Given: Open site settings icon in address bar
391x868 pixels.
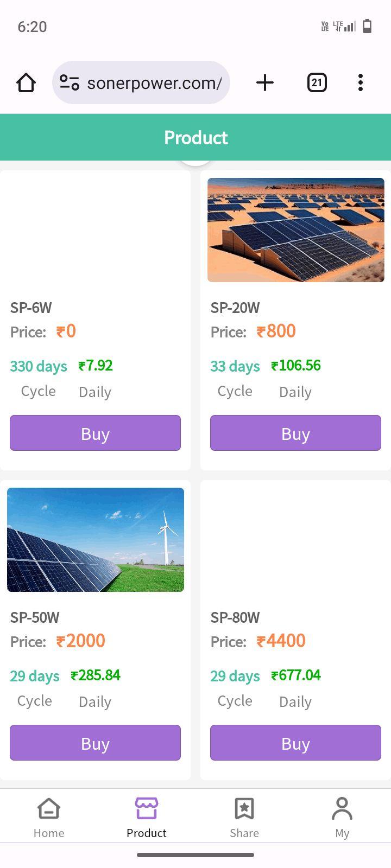Looking at the screenshot, I should click(70, 83).
